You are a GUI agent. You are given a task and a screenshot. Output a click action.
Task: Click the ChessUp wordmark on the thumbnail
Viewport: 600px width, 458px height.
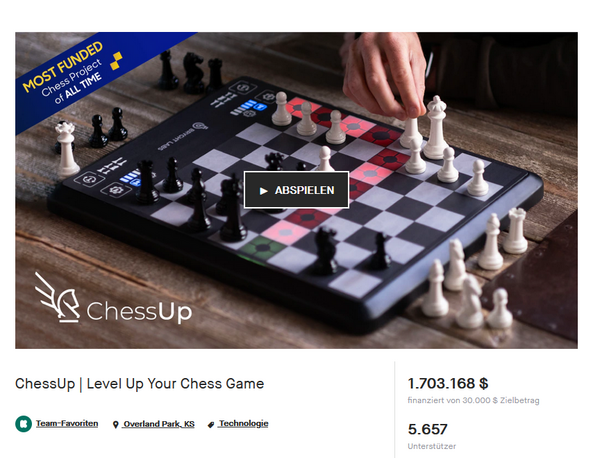139,311
